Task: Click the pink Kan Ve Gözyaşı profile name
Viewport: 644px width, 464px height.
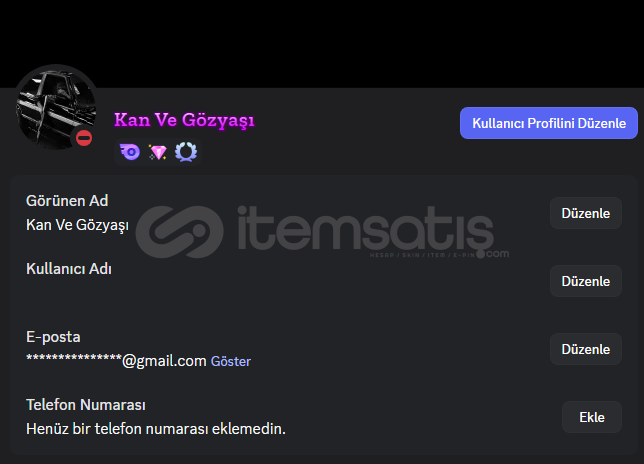Action: pyautogui.click(x=184, y=120)
